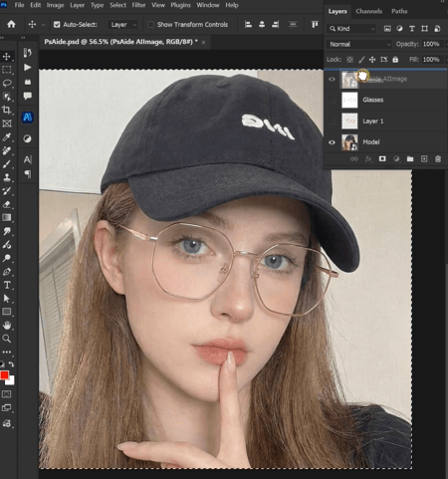
Task: Click the Fill 100% field
Action: (431, 60)
